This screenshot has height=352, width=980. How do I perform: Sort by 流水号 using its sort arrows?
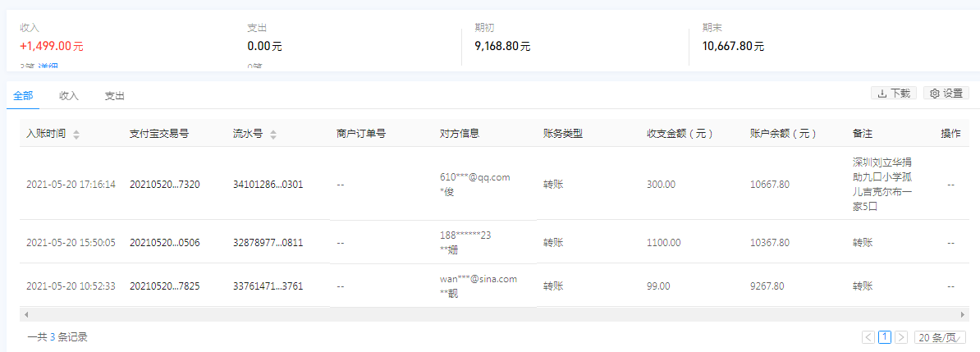tap(273, 134)
